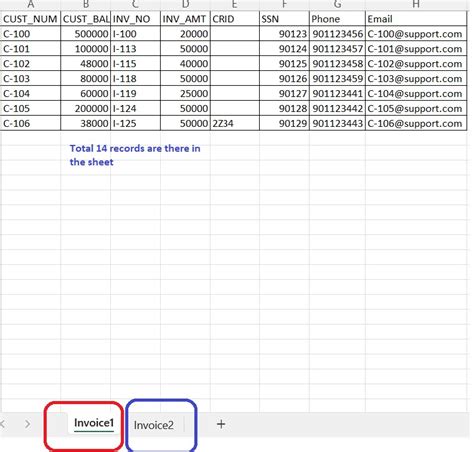Select email cell C-106@support.com
This screenshot has width=474, height=452.
click(x=416, y=123)
